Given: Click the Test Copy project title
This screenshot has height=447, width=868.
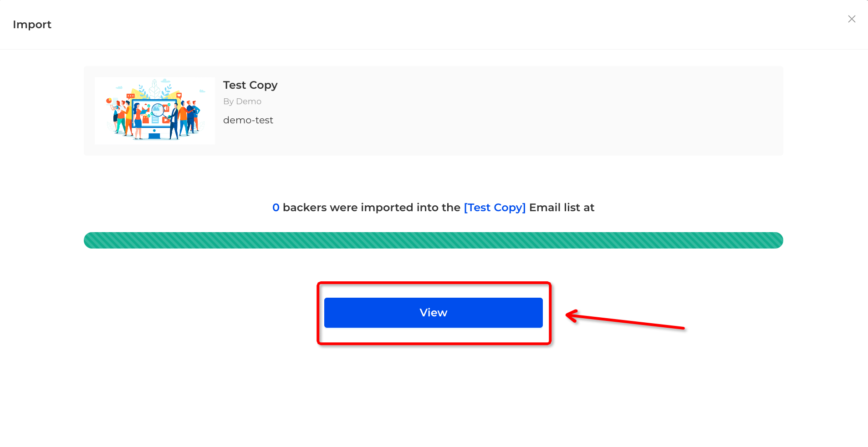Looking at the screenshot, I should (x=250, y=85).
